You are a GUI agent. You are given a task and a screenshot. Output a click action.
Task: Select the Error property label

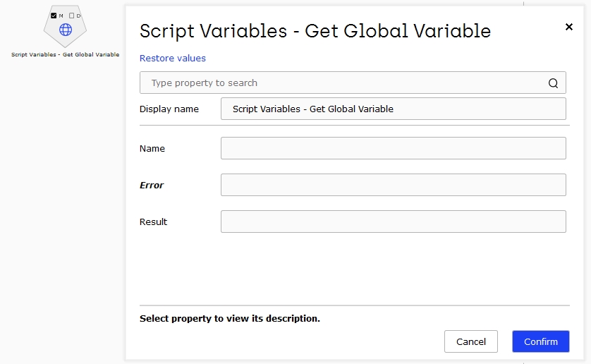pos(152,186)
